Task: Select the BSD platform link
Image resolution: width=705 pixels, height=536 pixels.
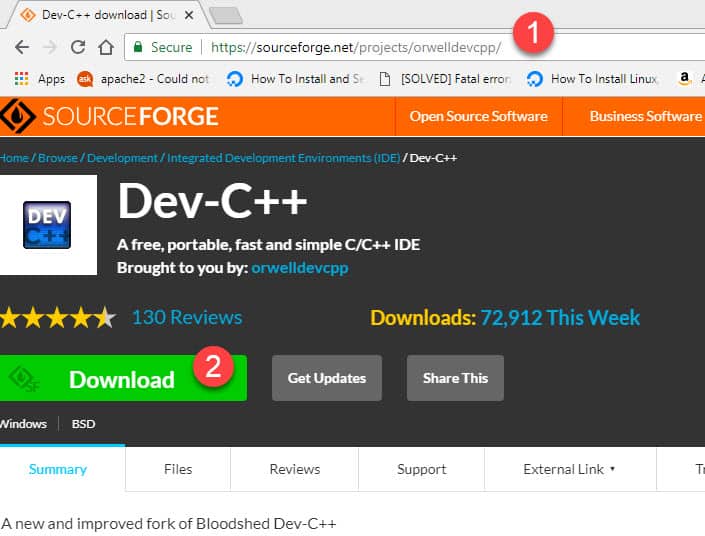Action: click(x=83, y=424)
